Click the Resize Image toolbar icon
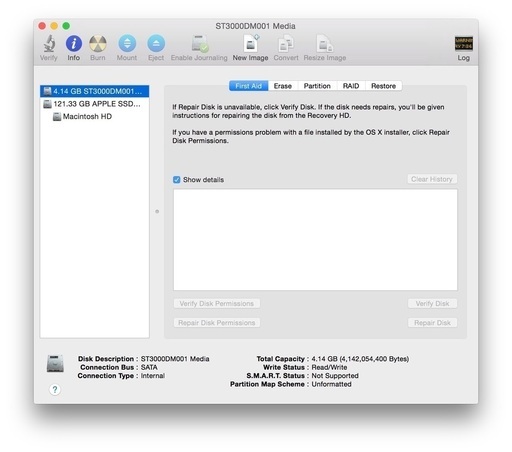Image resolution: width=512 pixels, height=452 pixels. (x=325, y=44)
